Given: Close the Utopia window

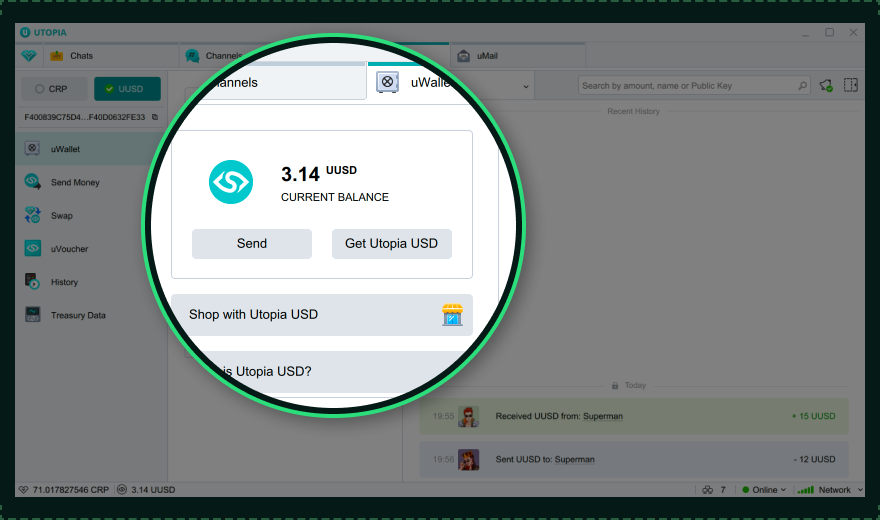Looking at the screenshot, I should coord(853,33).
